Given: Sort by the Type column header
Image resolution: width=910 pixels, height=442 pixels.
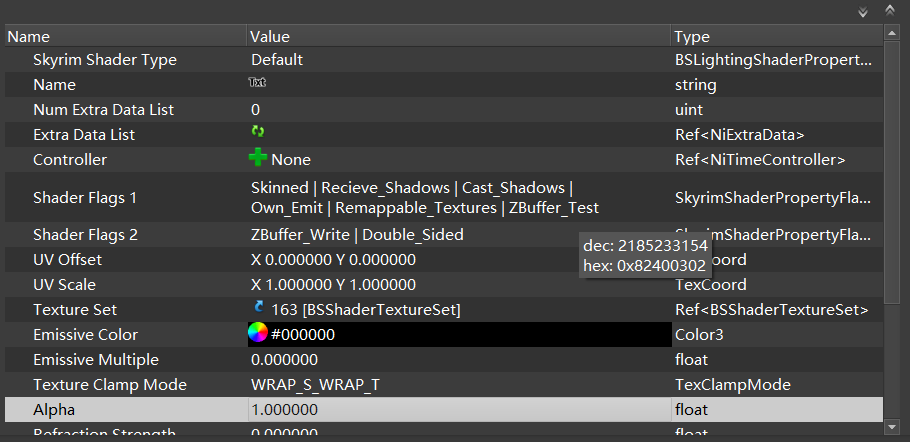Looking at the screenshot, I should click(777, 37).
